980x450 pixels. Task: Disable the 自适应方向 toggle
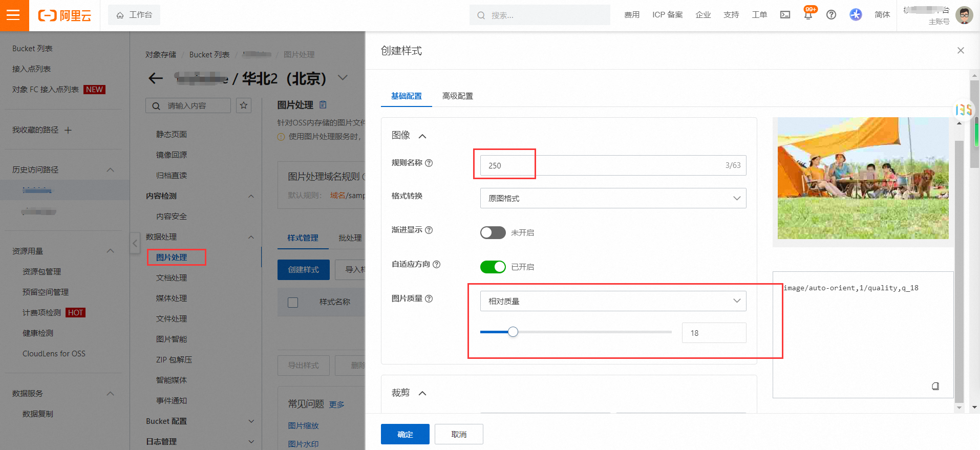(493, 267)
